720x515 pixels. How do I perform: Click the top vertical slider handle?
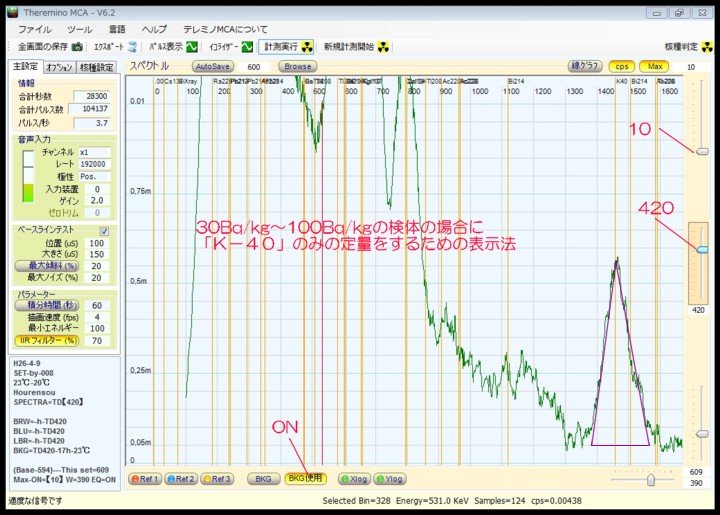point(703,151)
